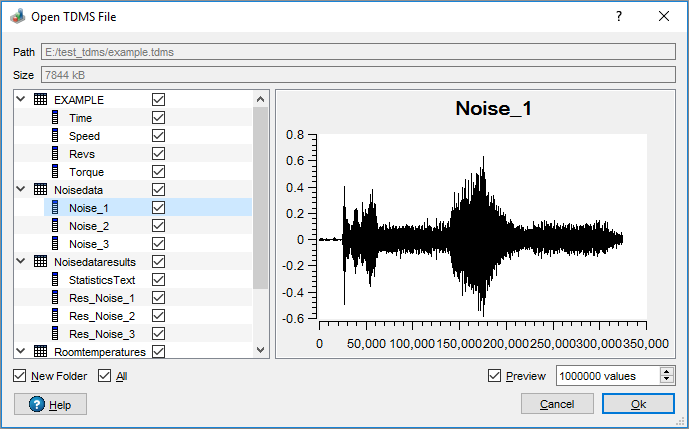Click the channel icon beside Speed

(56, 136)
